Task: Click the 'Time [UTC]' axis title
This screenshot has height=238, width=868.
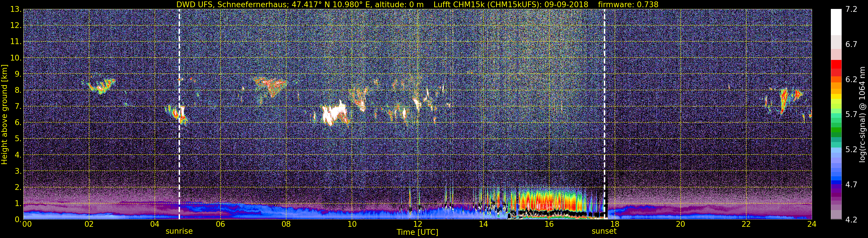Action: pos(417,232)
